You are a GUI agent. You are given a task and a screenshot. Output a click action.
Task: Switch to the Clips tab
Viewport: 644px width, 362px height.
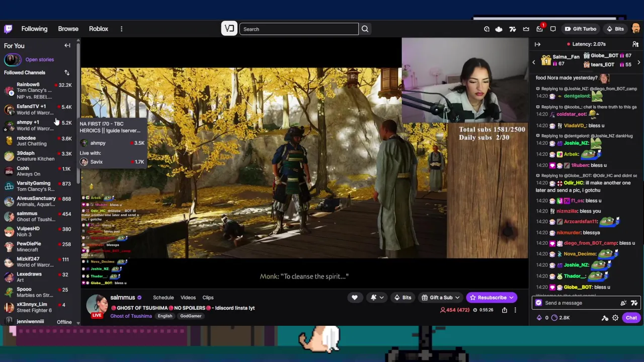pyautogui.click(x=208, y=298)
